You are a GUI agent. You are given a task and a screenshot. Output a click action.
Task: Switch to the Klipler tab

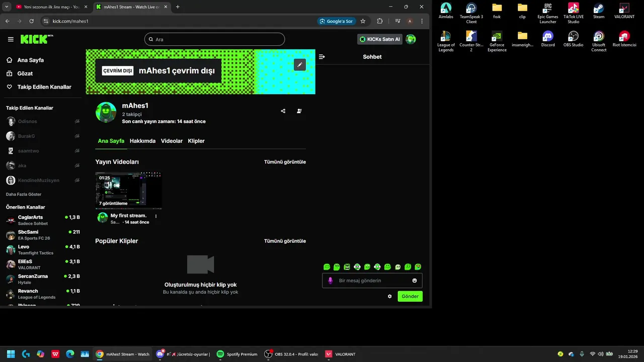[x=196, y=141]
